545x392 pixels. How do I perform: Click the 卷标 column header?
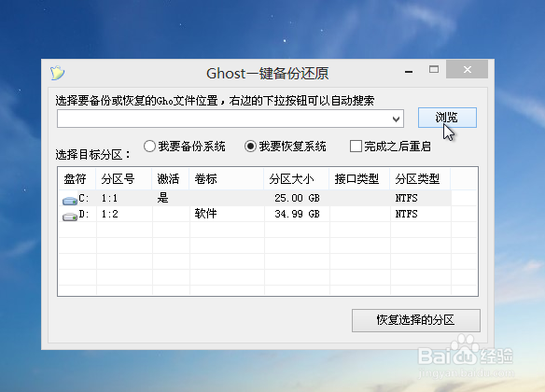[x=227, y=179]
